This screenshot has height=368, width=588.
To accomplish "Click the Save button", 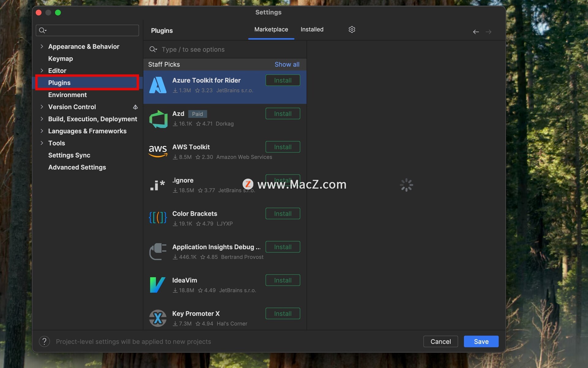I will pos(481,341).
